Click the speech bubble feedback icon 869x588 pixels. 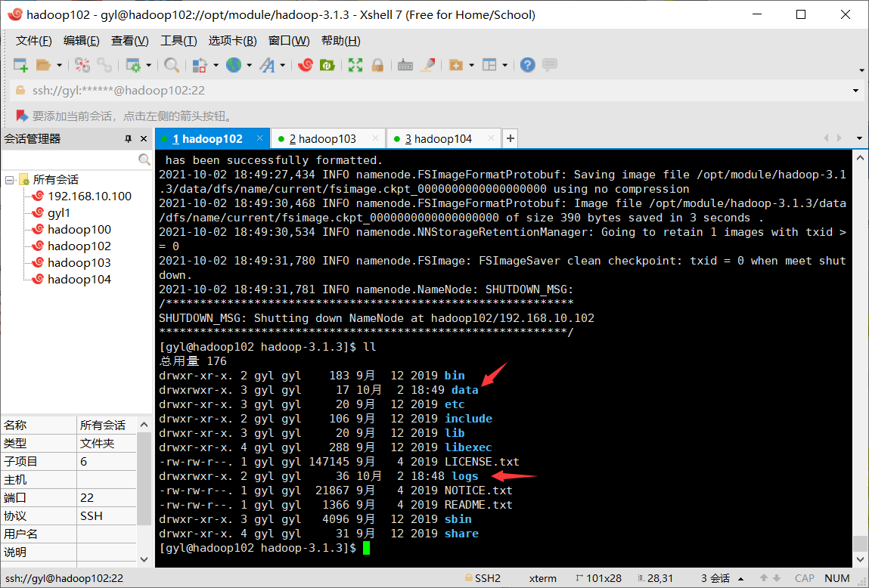550,65
